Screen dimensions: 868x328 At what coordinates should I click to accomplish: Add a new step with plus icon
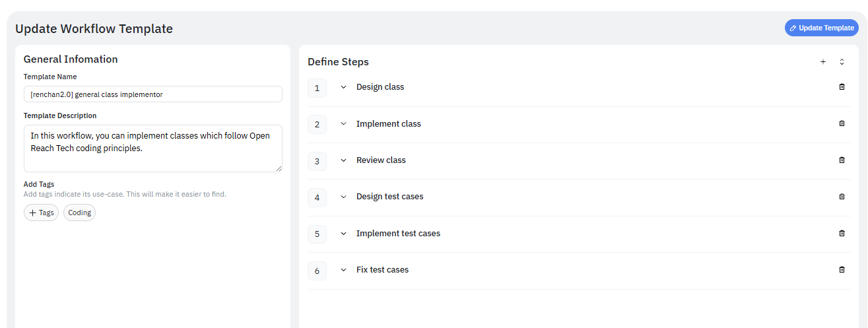(823, 62)
